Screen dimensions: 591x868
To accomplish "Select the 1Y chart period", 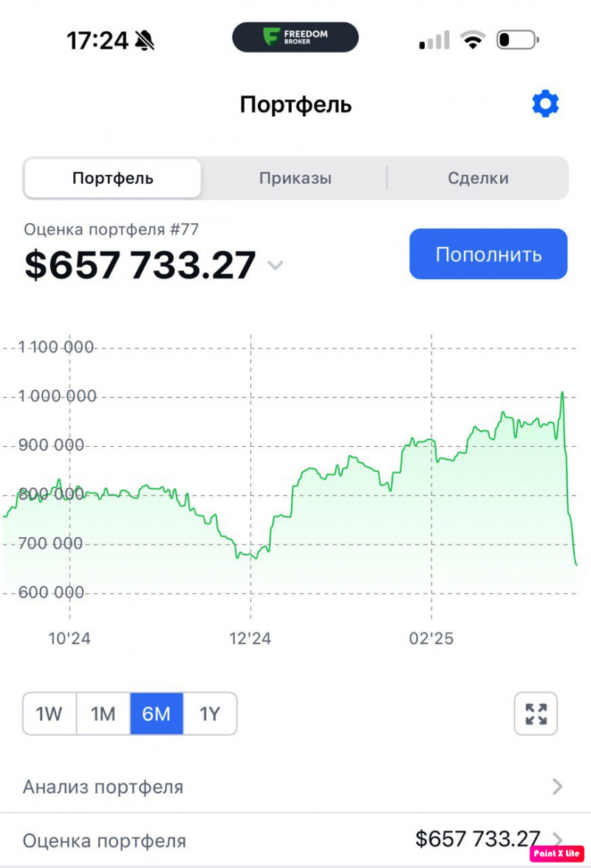I will point(210,714).
